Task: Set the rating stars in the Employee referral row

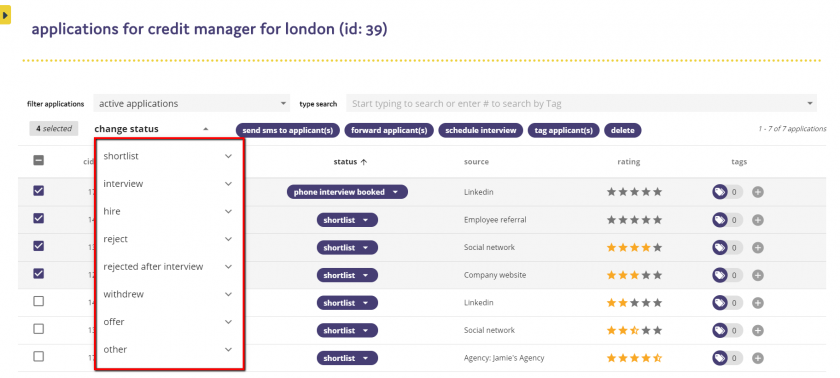Action: [634, 220]
